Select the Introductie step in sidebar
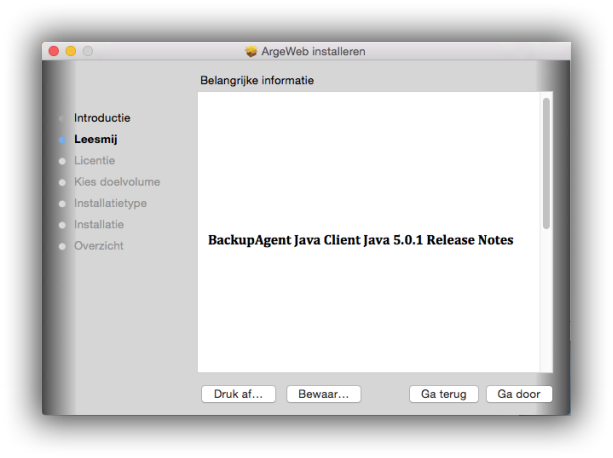 (102, 118)
